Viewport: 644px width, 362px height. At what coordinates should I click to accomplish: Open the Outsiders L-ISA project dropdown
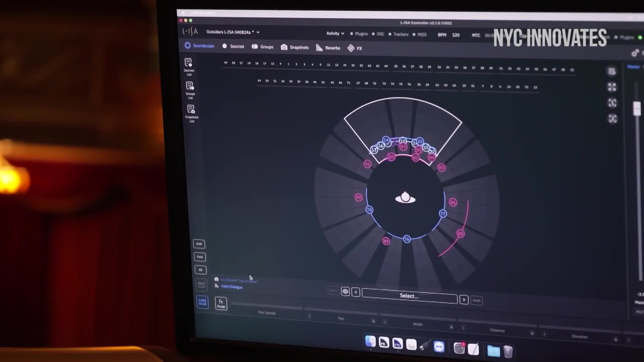tap(233, 32)
